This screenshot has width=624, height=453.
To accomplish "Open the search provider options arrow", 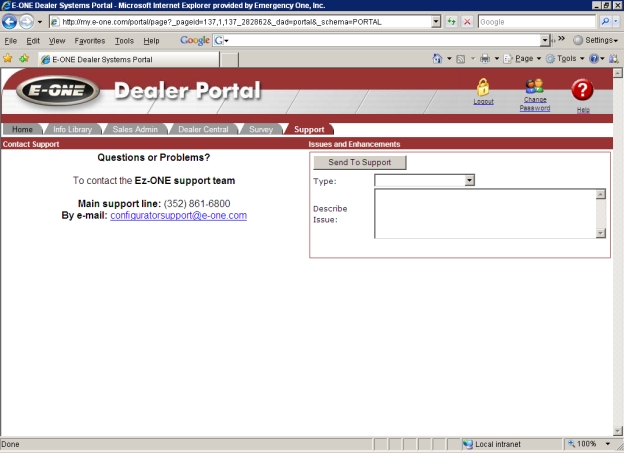I will tap(616, 21).
